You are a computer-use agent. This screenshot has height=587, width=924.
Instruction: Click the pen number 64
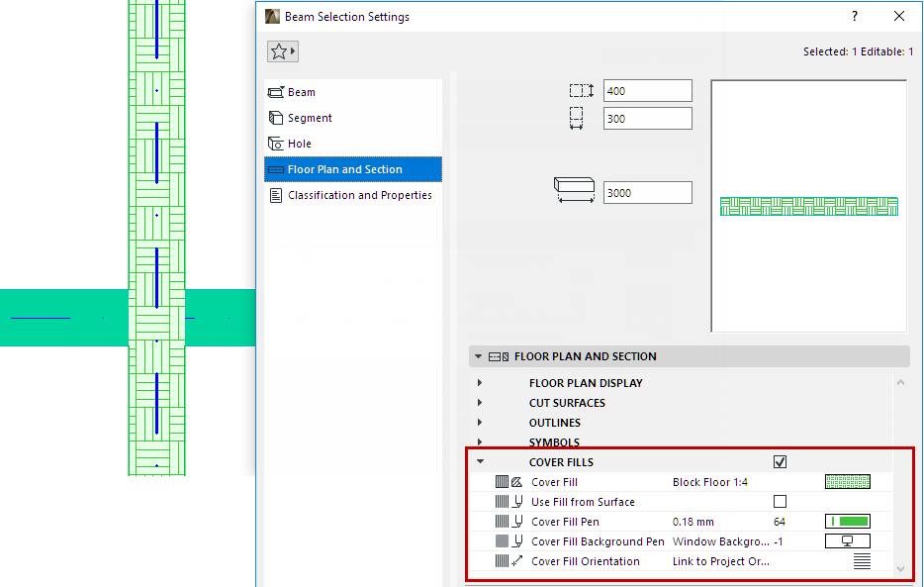(779, 522)
